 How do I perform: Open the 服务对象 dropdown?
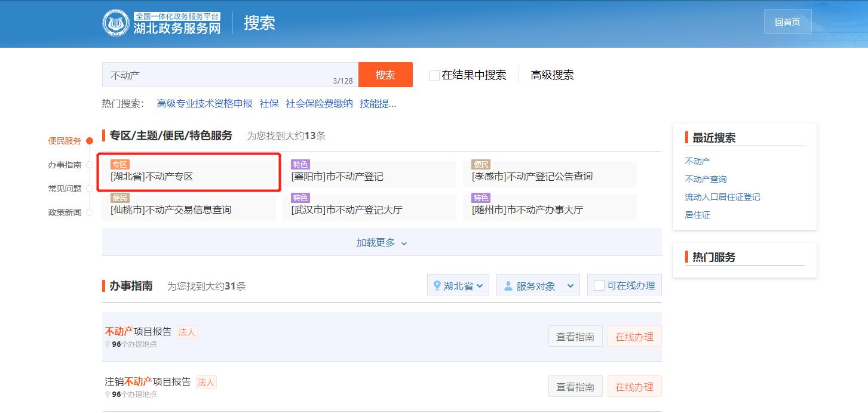click(538, 285)
